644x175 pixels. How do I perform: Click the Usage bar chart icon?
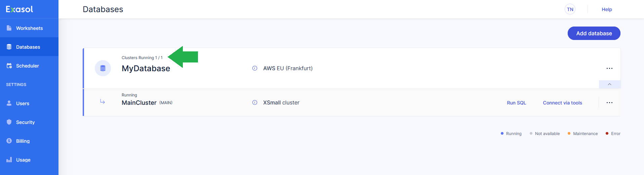pyautogui.click(x=9, y=160)
